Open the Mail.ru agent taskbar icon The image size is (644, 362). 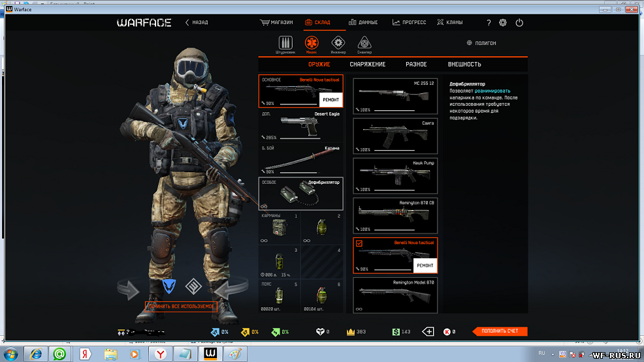pyautogui.click(x=59, y=354)
